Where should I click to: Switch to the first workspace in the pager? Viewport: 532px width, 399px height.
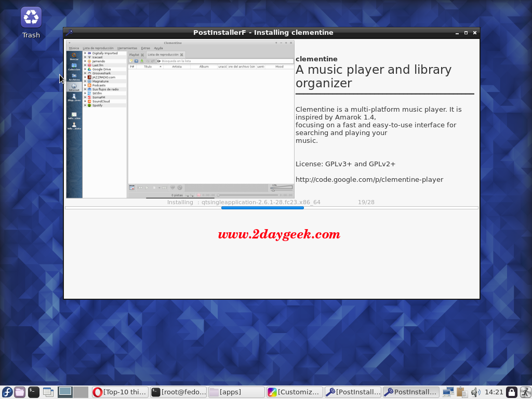tap(65, 392)
